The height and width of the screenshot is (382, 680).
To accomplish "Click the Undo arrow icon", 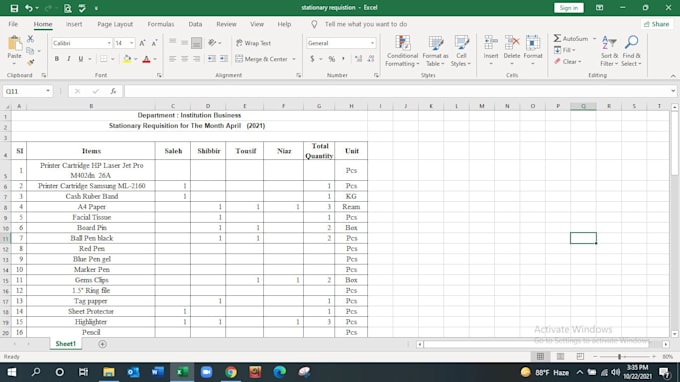I will (x=29, y=8).
